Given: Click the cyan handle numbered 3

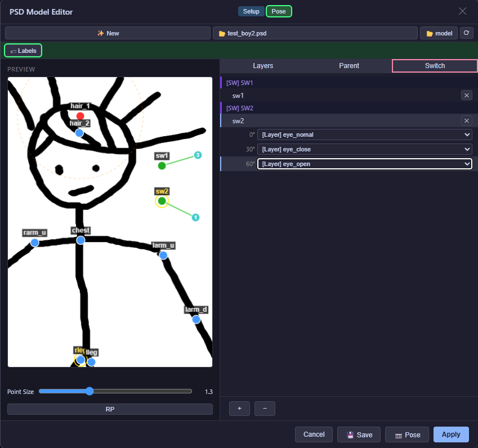Looking at the screenshot, I should 198,155.
